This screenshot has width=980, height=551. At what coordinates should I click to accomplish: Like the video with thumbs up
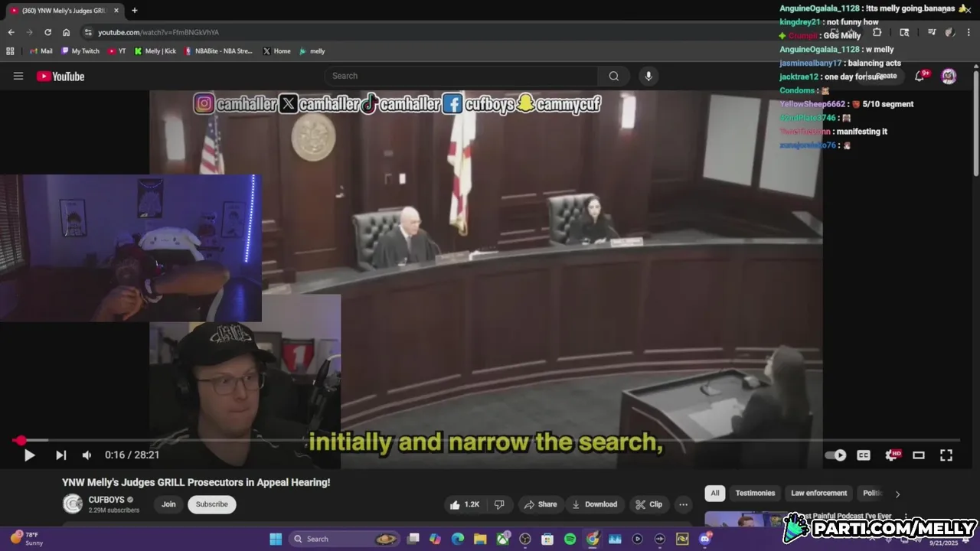click(x=465, y=504)
